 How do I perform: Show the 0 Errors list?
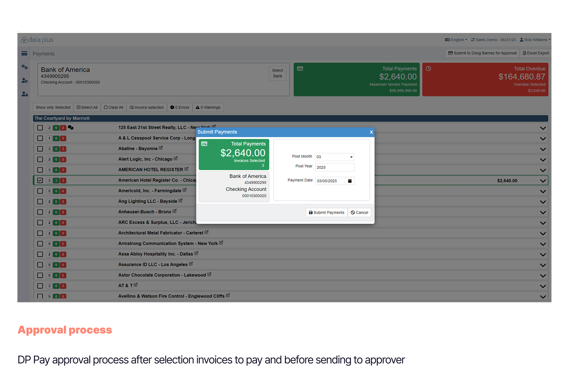pos(180,107)
